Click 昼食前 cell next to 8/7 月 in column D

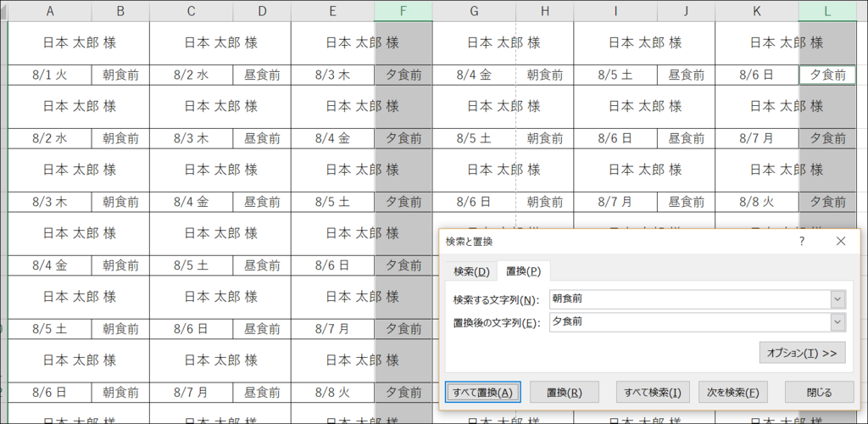pyautogui.click(x=262, y=393)
